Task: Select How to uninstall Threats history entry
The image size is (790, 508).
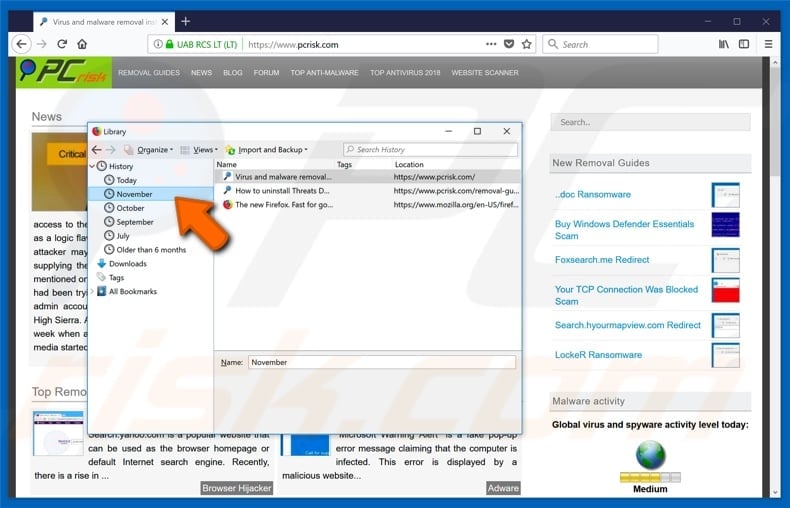Action: (x=368, y=190)
